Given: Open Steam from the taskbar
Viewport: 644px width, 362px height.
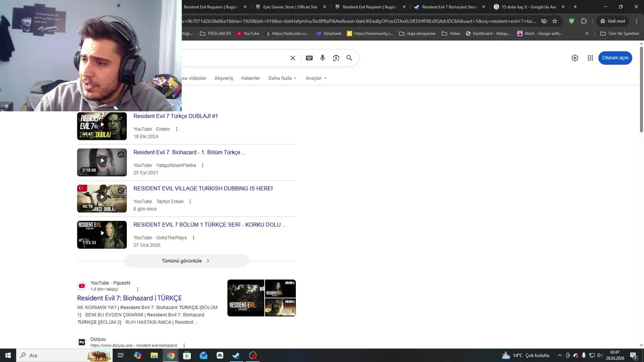Looking at the screenshot, I should point(236,355).
